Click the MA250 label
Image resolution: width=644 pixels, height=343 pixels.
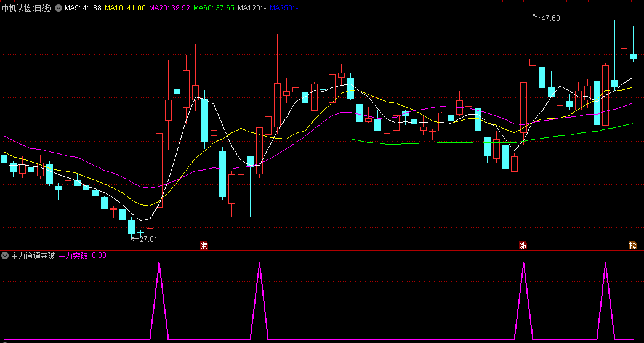click(x=284, y=8)
